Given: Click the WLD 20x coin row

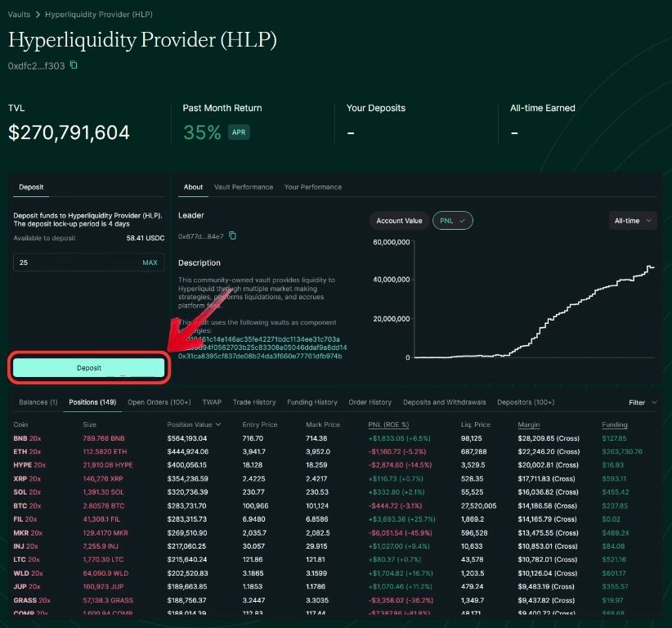Looking at the screenshot, I should tap(28, 573).
